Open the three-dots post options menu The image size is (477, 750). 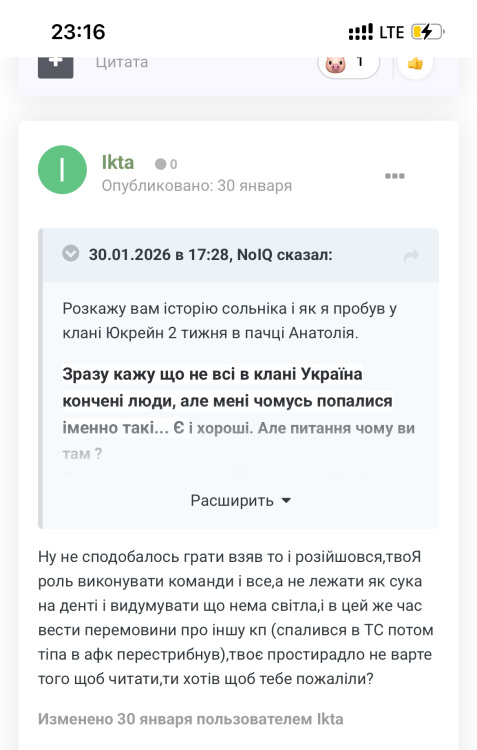click(x=395, y=176)
